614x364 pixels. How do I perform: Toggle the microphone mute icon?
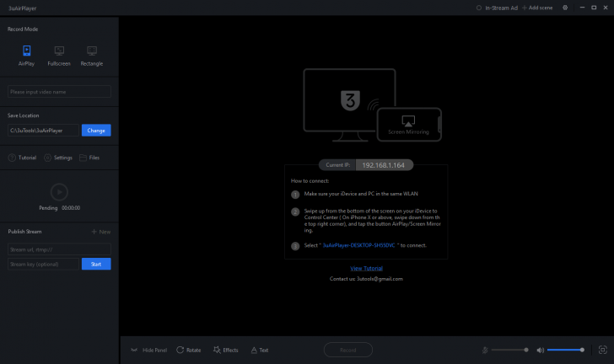(485, 350)
